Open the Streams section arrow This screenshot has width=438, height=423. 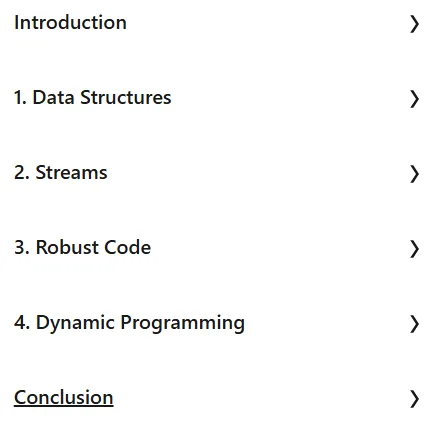[x=414, y=174]
